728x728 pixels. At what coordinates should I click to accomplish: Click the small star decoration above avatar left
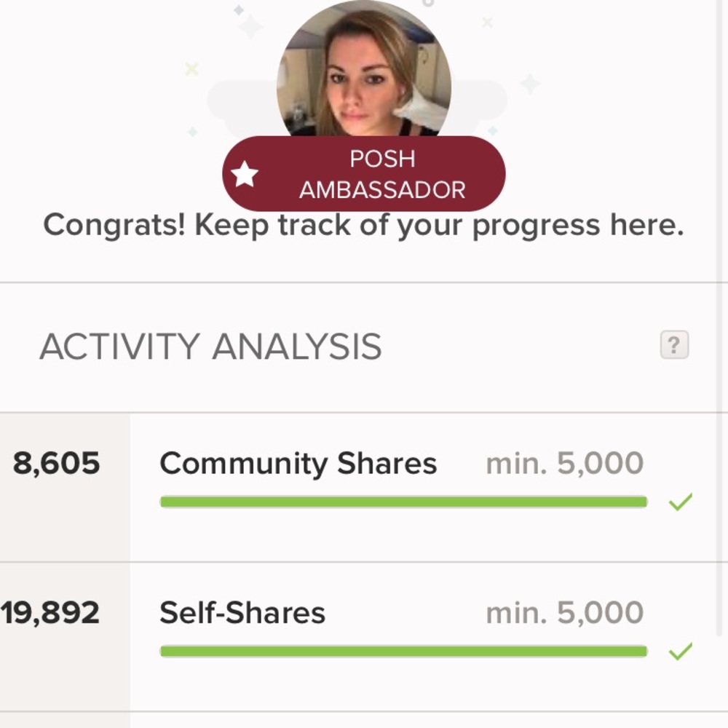coord(239,10)
